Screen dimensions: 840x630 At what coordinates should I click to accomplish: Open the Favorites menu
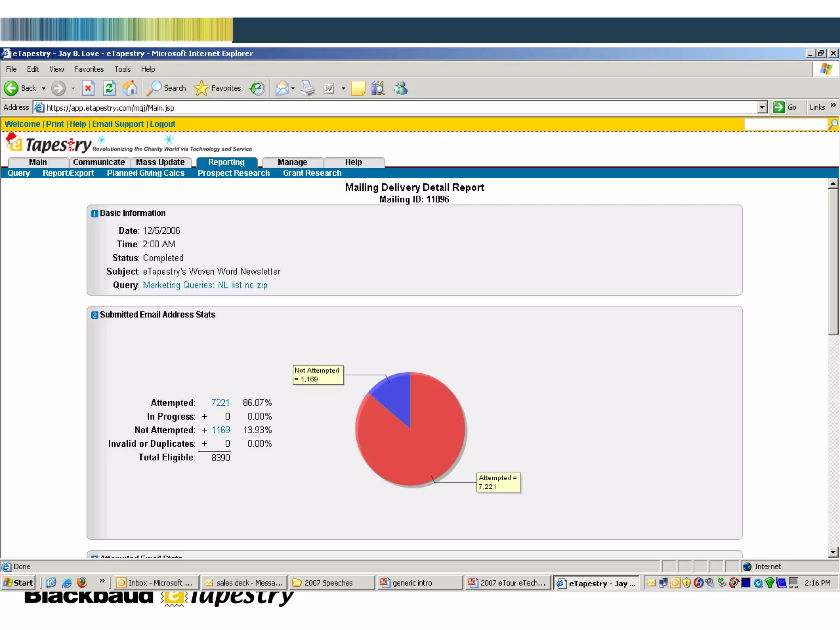(x=89, y=69)
